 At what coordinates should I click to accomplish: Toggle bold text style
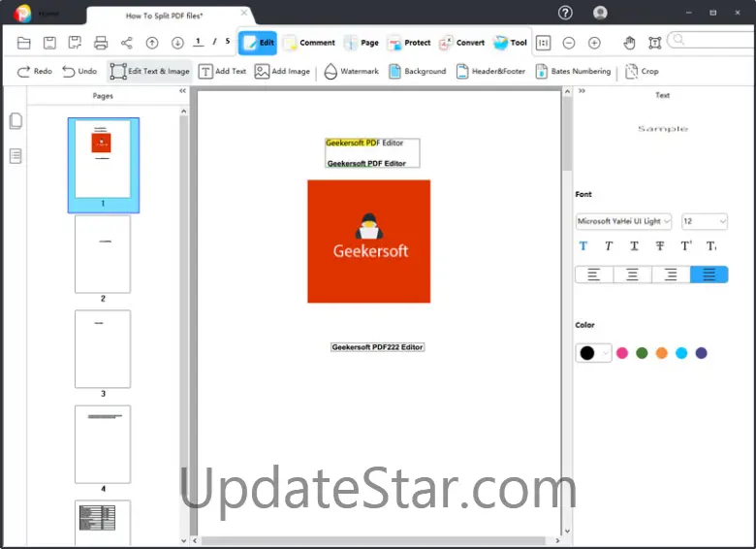[x=583, y=246]
